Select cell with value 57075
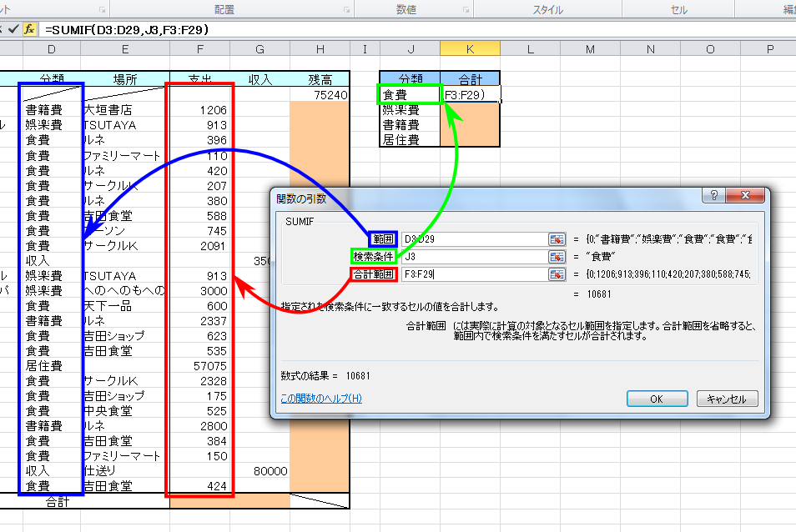This screenshot has width=796, height=532. tap(200, 366)
